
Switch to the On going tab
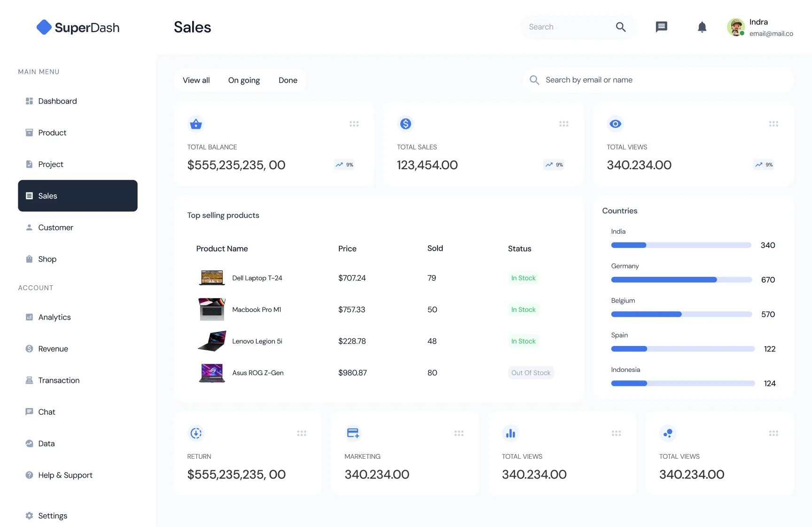click(244, 80)
